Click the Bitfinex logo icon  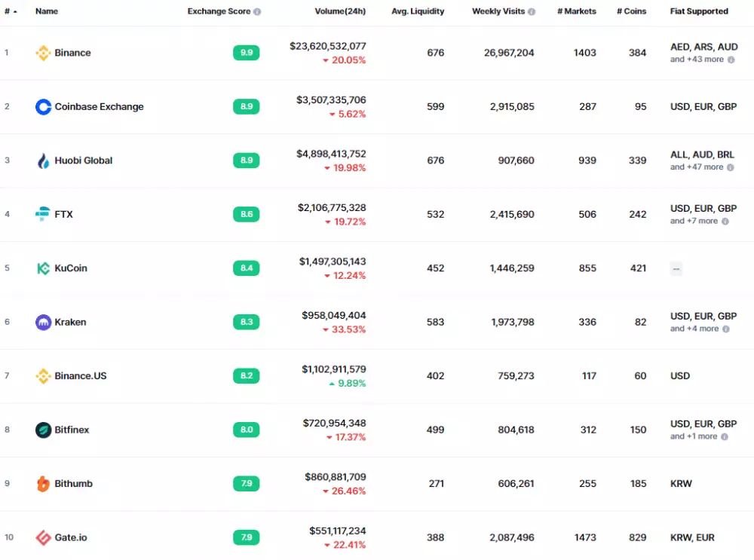[43, 430]
